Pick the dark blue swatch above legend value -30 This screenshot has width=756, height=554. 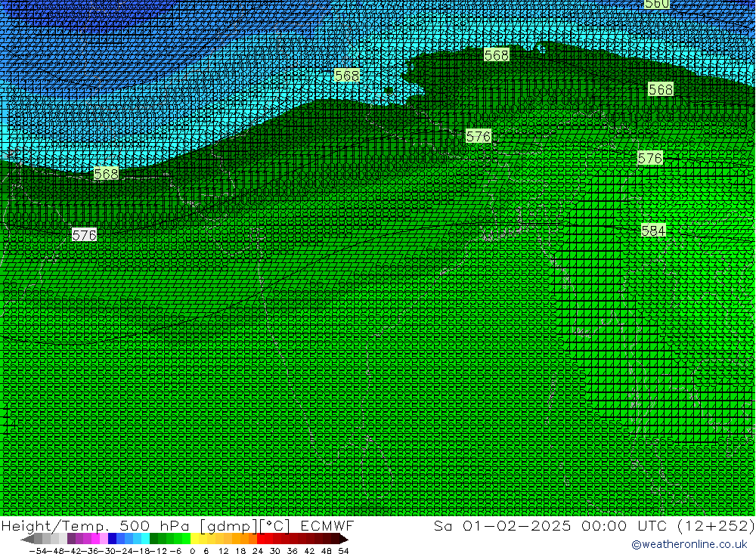click(x=112, y=539)
